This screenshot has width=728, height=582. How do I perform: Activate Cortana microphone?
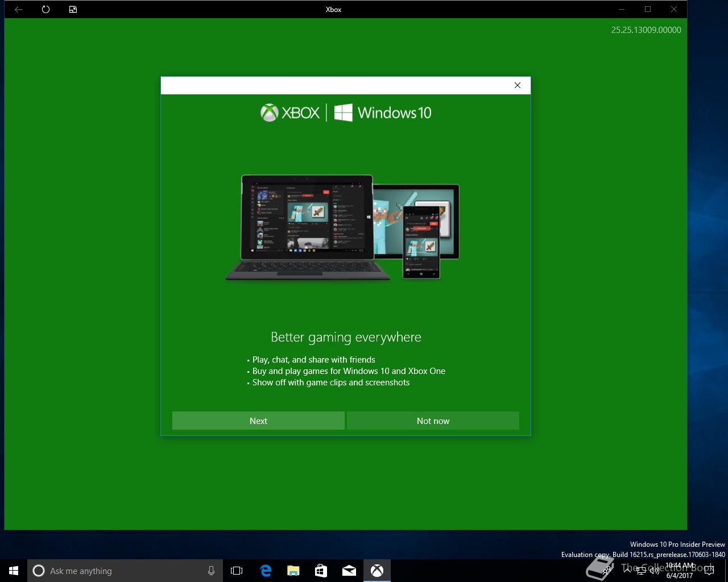point(211,571)
